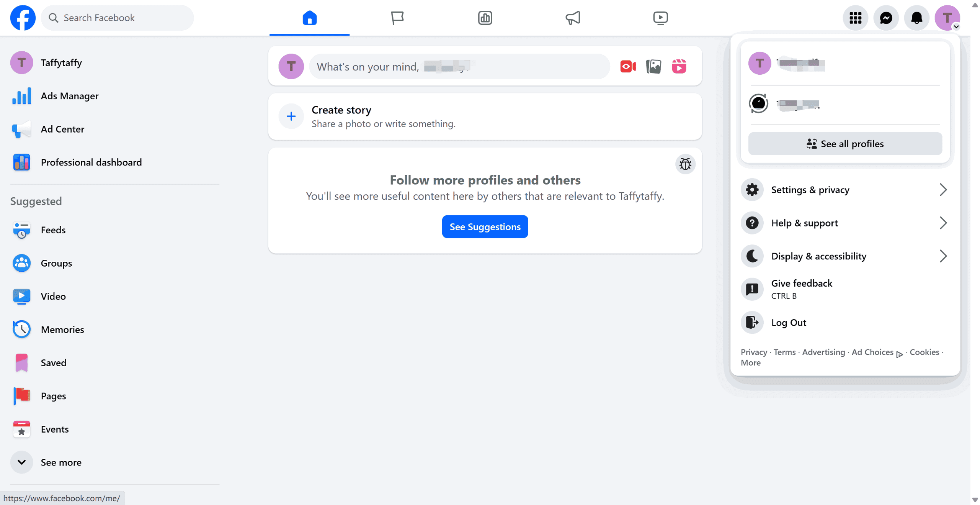This screenshot has height=505, width=980.
Task: Open the megaphone Ad Center tab
Action: point(573,18)
